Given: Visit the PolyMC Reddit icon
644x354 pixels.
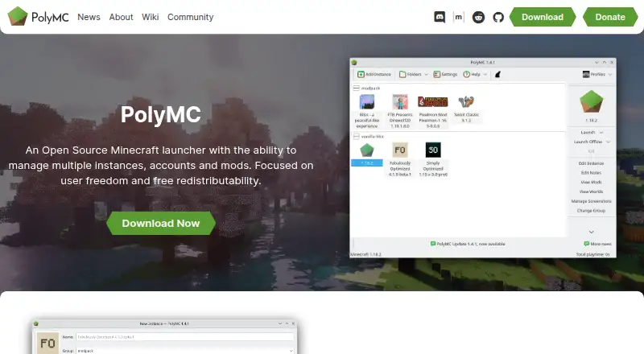Looking at the screenshot, I should click(478, 17).
